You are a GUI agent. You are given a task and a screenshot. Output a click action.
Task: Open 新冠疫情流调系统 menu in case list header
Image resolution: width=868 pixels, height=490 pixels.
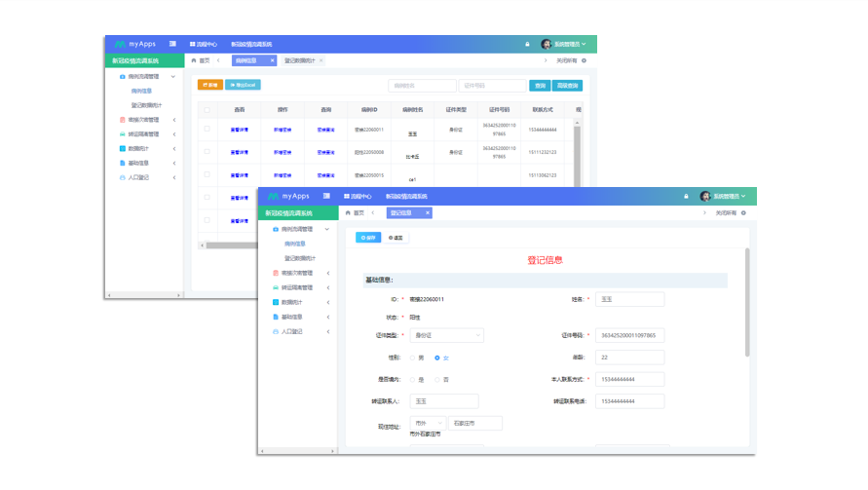[251, 44]
